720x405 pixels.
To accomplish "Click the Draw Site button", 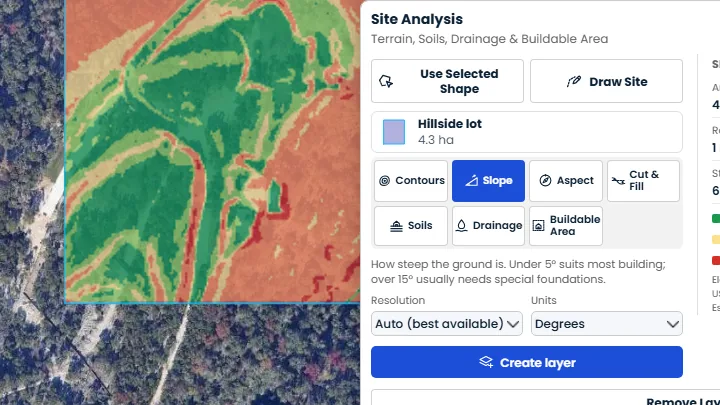I will (606, 81).
